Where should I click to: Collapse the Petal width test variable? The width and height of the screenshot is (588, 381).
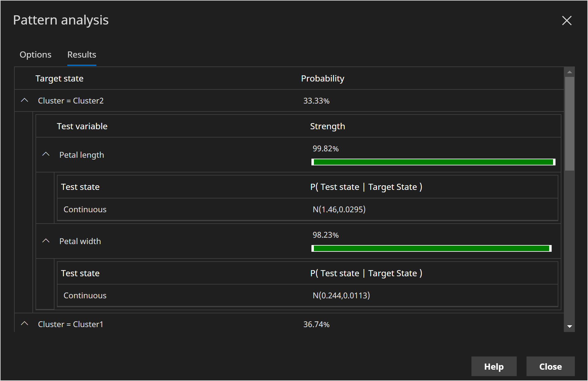point(46,241)
